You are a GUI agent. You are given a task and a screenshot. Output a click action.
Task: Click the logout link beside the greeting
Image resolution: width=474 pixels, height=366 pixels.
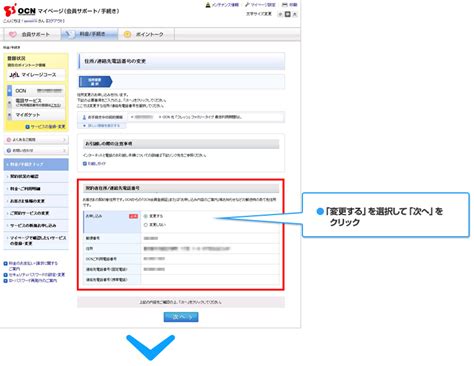[x=55, y=21]
